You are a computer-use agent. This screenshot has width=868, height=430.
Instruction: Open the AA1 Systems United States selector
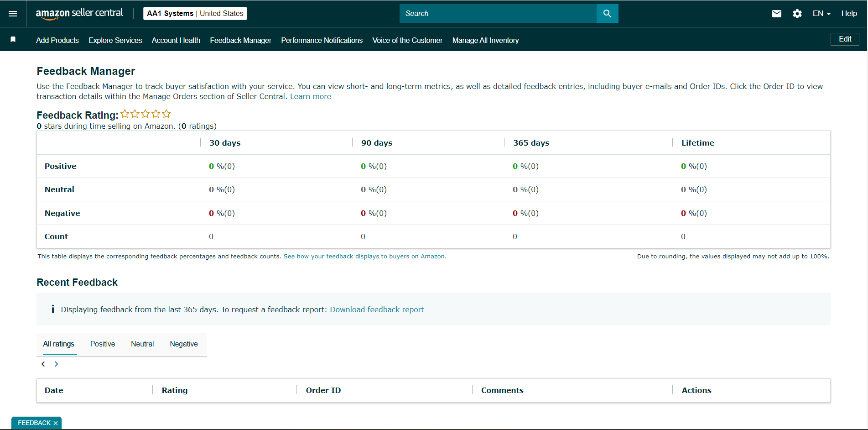click(195, 14)
